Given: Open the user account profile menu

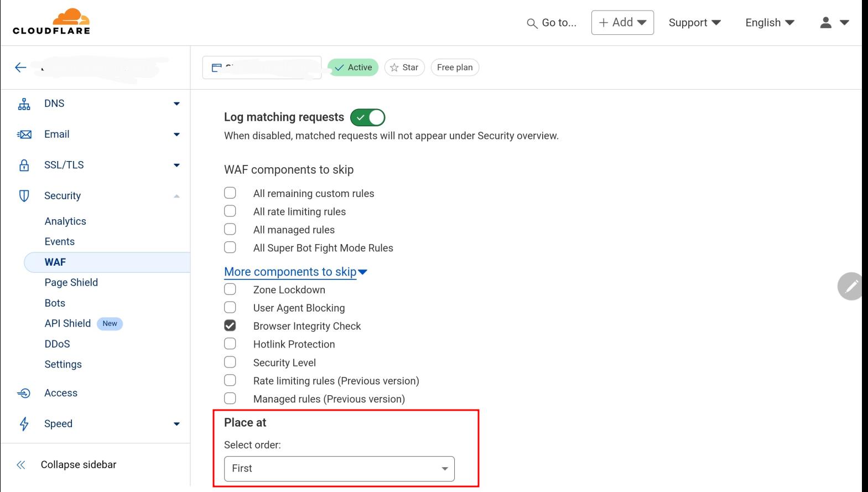Looking at the screenshot, I should (x=834, y=23).
